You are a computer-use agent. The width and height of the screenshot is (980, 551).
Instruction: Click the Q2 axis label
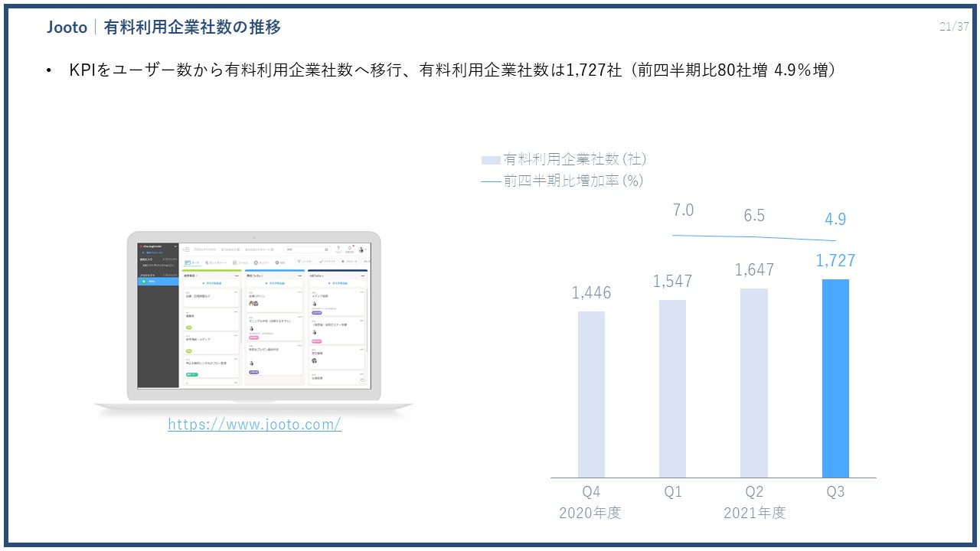(754, 491)
